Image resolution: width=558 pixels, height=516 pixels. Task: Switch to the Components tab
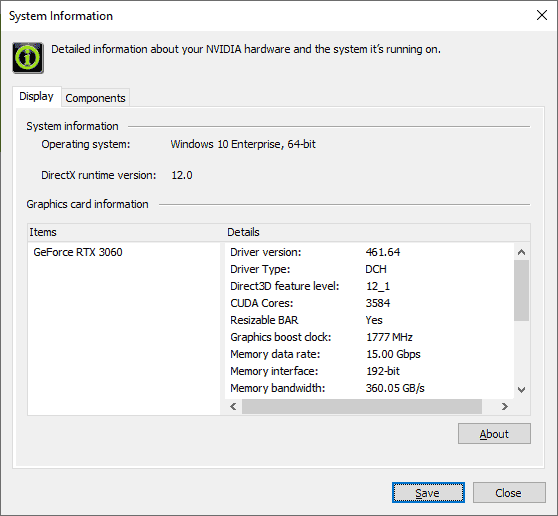[x=95, y=98]
